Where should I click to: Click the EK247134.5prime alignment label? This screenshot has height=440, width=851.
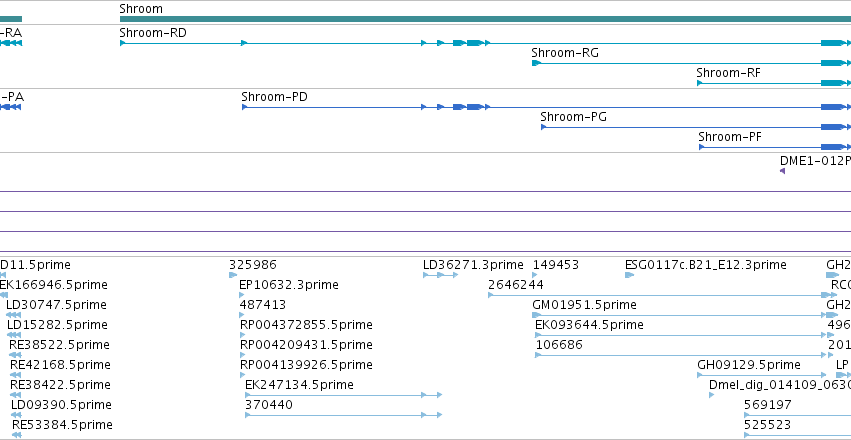point(299,385)
